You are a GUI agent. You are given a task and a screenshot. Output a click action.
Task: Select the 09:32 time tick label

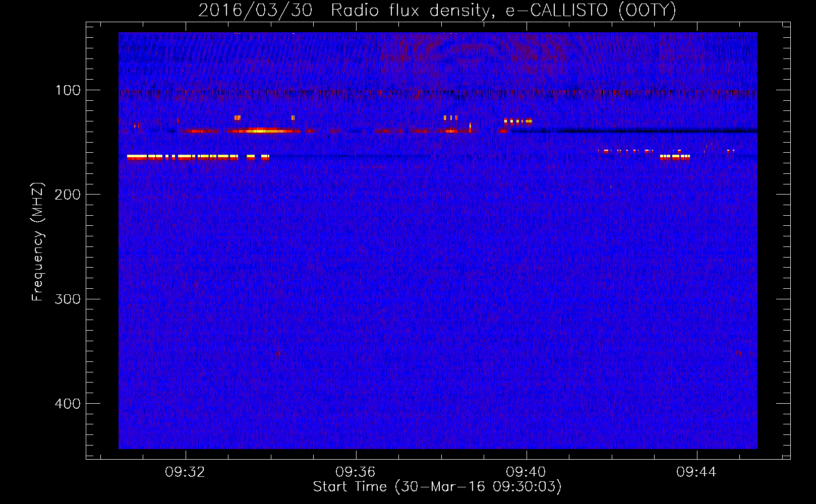tap(185, 472)
